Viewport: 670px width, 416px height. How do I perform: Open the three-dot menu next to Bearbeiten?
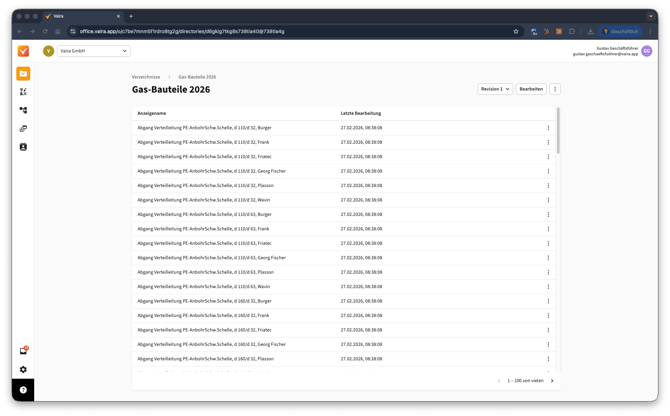point(555,89)
